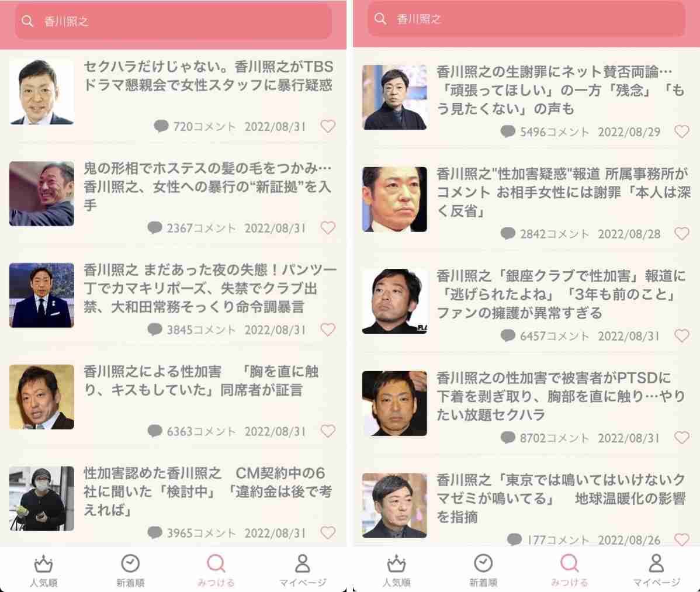The image size is (700, 592).
Task: Click comment bubble icon beside 6457コメント
Action: [508, 335]
